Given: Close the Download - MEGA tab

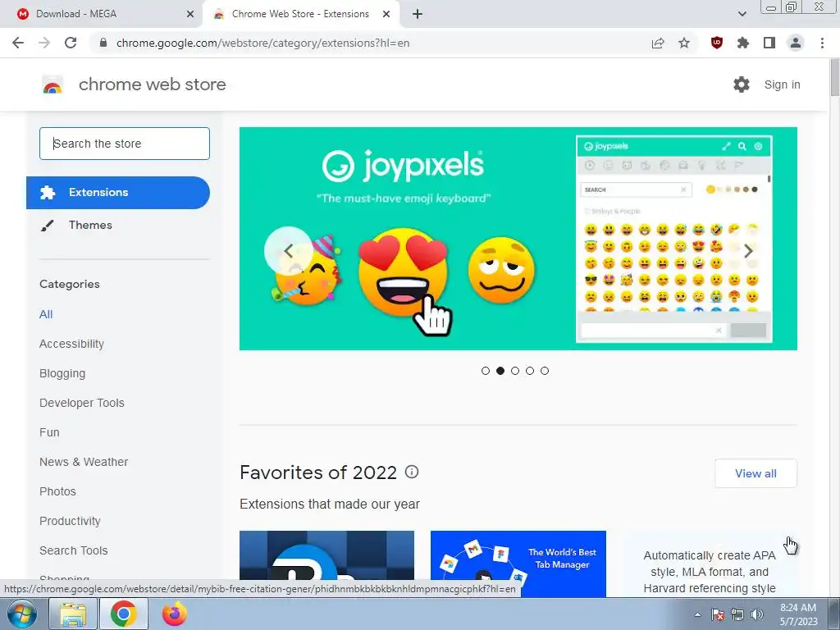Looking at the screenshot, I should 190,14.
